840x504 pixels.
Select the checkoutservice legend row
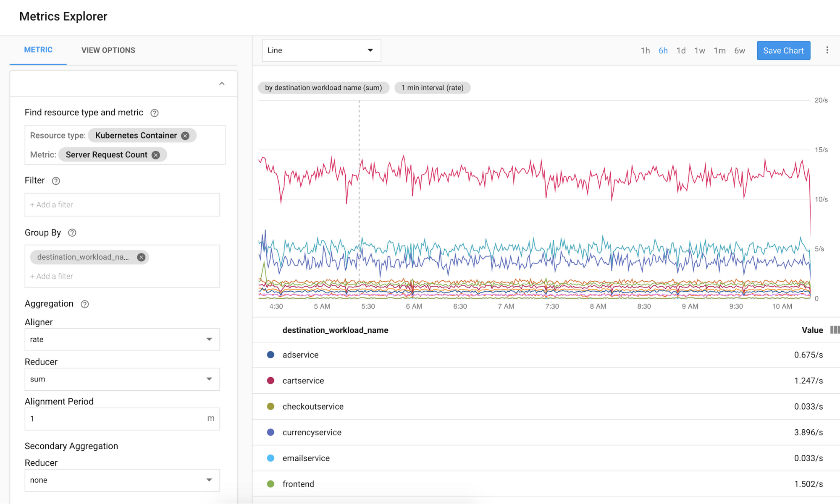[546, 407]
